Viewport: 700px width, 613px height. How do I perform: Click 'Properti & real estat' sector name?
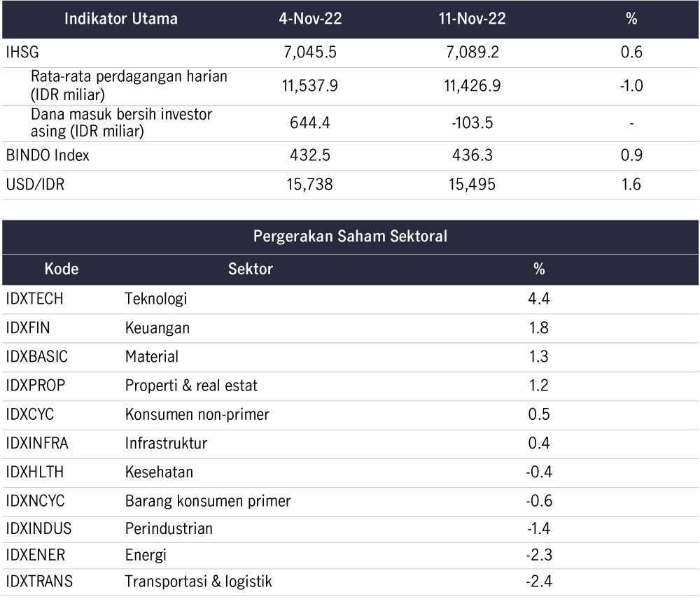[x=191, y=386]
